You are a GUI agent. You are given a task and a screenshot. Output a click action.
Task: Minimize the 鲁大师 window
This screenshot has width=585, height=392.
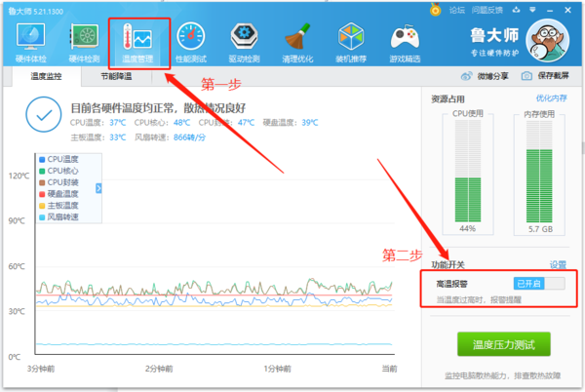tap(550, 11)
